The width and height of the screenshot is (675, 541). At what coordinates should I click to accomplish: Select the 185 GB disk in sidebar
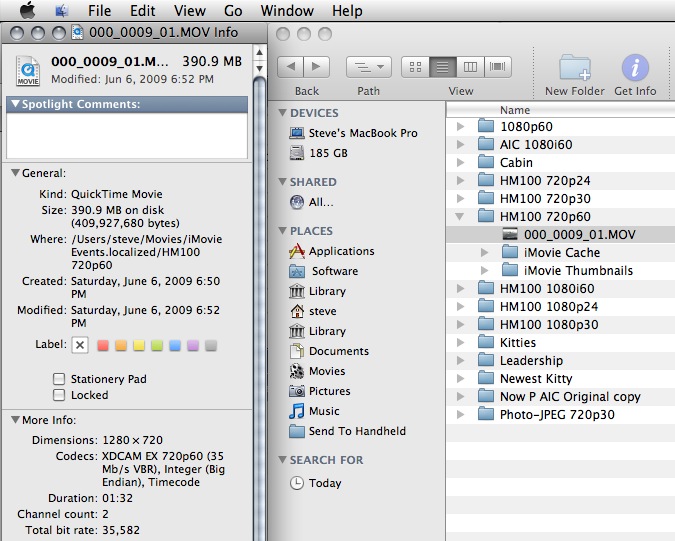tap(318, 153)
